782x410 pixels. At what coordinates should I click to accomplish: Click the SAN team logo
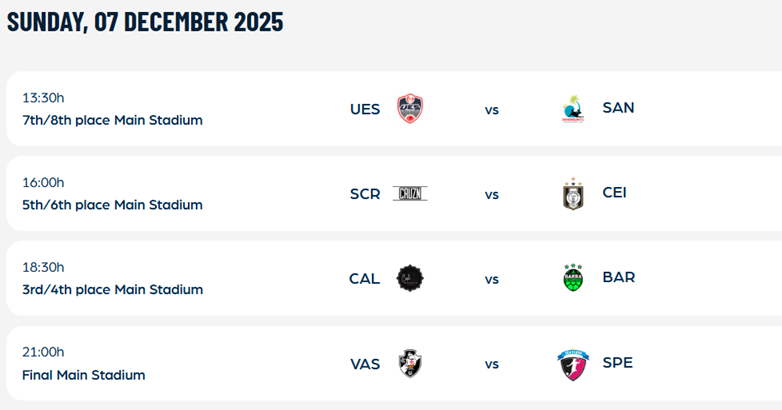[x=573, y=108]
